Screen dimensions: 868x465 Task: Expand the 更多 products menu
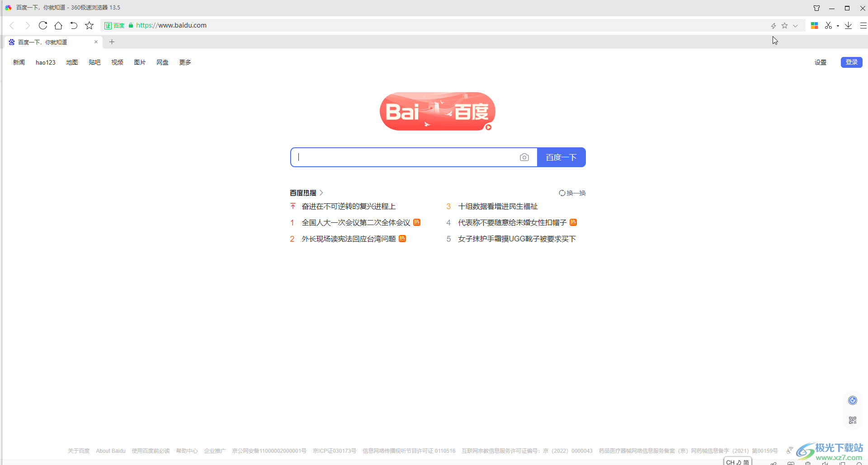tap(185, 62)
